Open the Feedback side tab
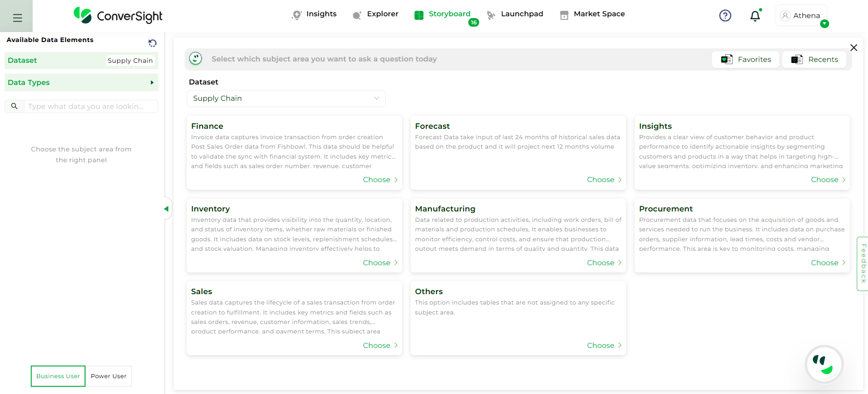The image size is (868, 394). point(863,263)
